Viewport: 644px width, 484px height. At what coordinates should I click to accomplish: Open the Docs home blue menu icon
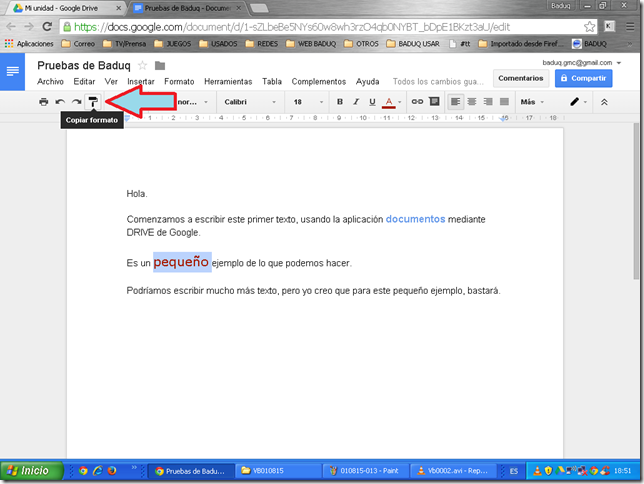(x=12, y=71)
